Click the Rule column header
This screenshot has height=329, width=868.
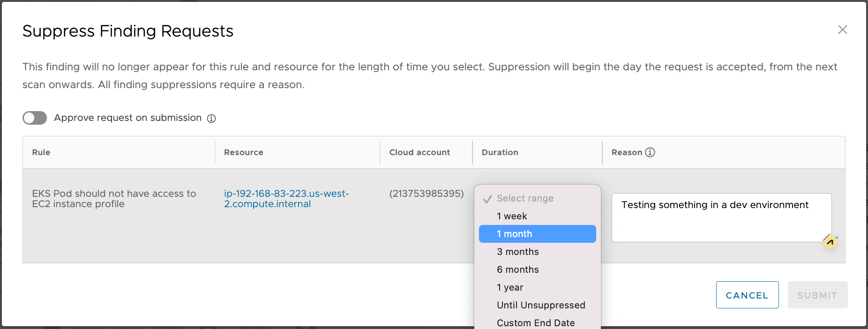[41, 152]
